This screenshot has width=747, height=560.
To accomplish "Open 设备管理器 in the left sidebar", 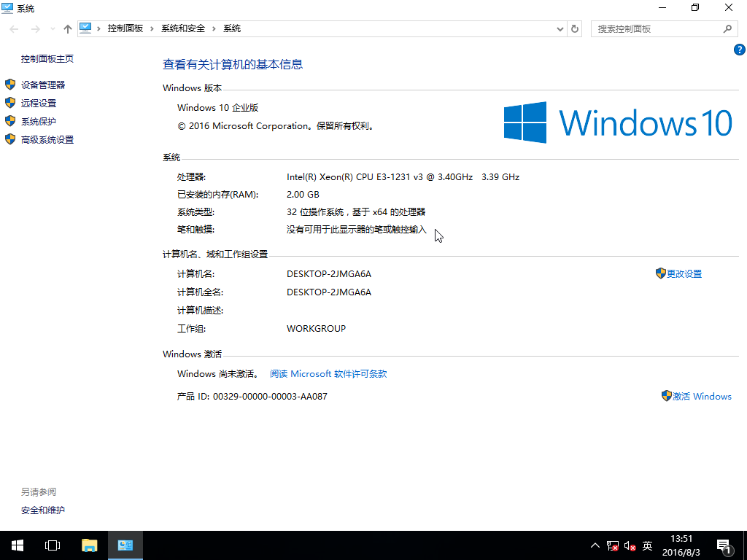I will click(43, 85).
